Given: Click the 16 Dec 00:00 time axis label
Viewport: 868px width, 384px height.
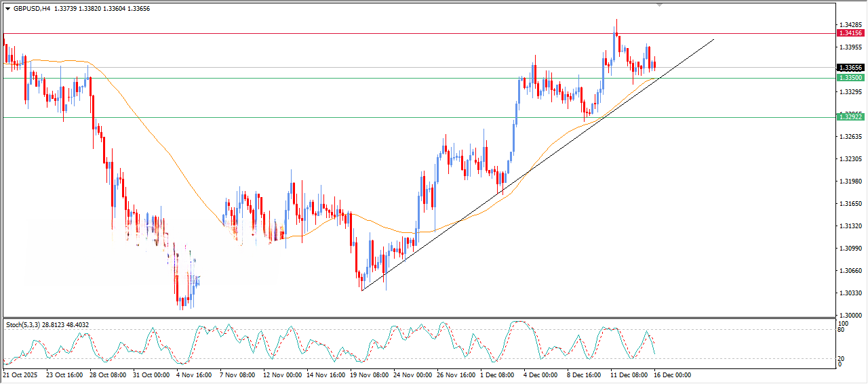Looking at the screenshot, I should click(x=672, y=375).
